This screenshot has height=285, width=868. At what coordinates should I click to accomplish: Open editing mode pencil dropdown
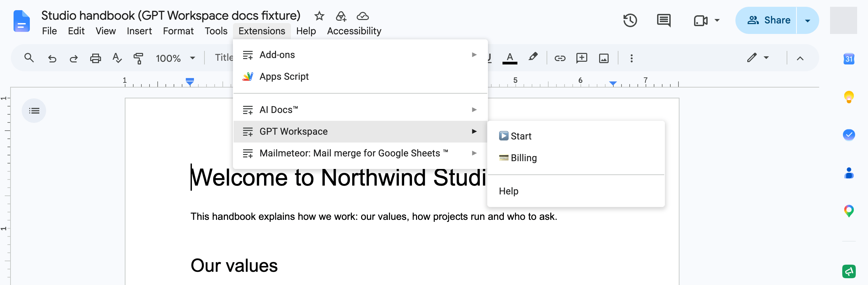coord(758,58)
